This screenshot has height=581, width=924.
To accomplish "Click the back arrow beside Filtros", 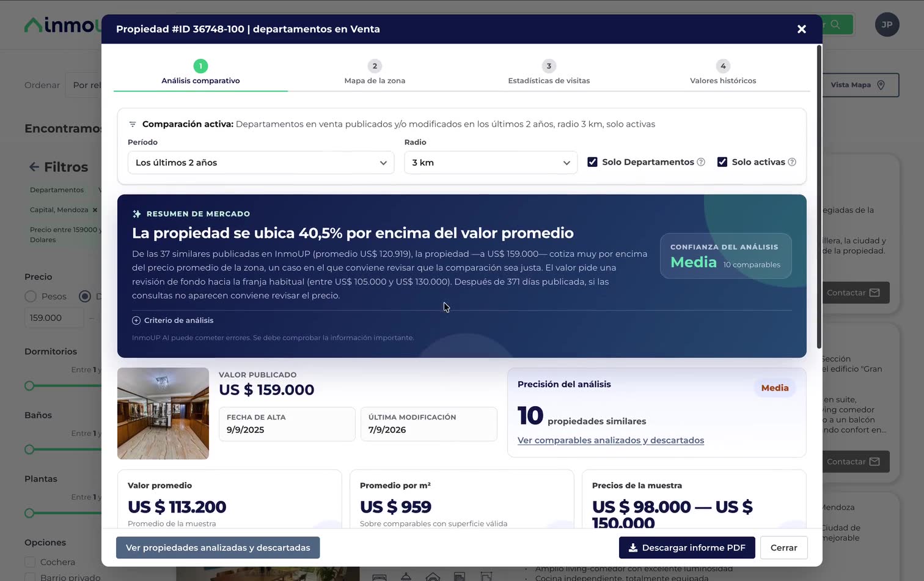I will [34, 167].
